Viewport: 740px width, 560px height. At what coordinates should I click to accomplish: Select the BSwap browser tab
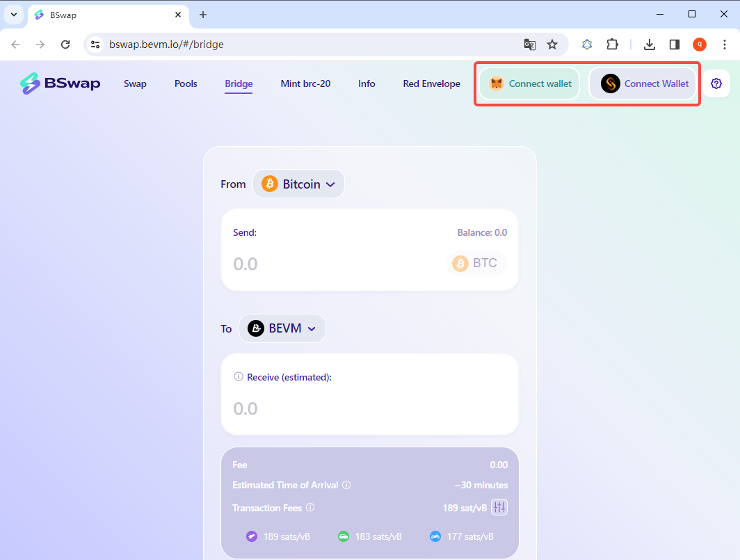point(108,15)
